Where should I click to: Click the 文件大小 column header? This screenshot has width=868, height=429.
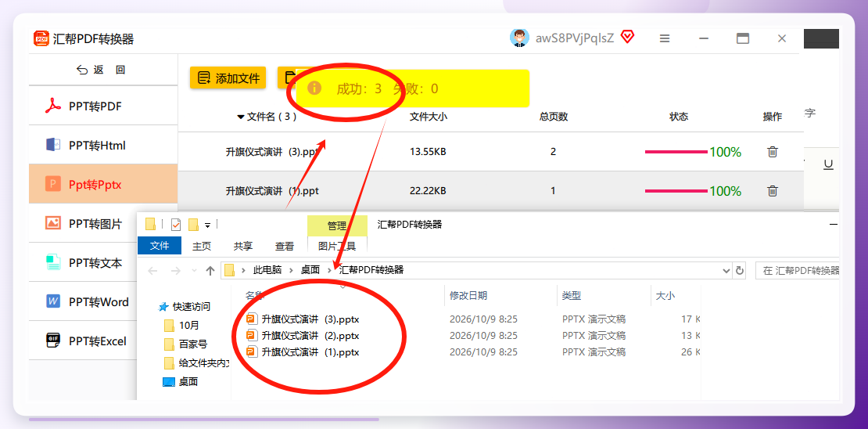429,117
